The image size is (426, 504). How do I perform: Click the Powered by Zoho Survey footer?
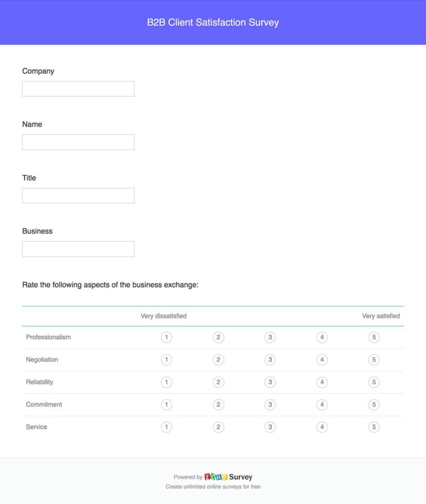point(212,477)
